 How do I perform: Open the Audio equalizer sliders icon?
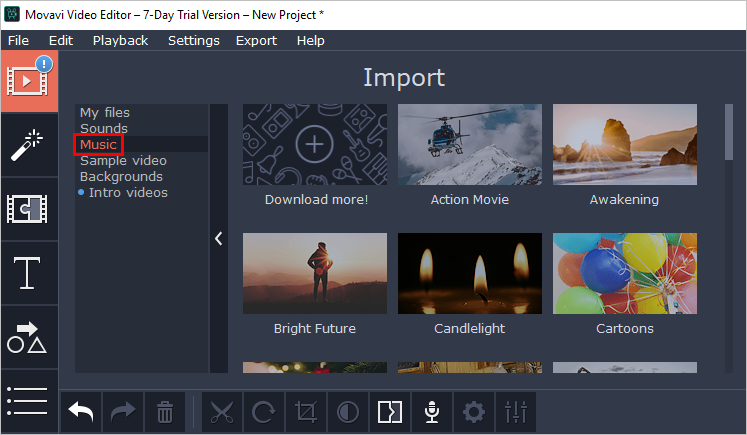pyautogui.click(x=515, y=412)
